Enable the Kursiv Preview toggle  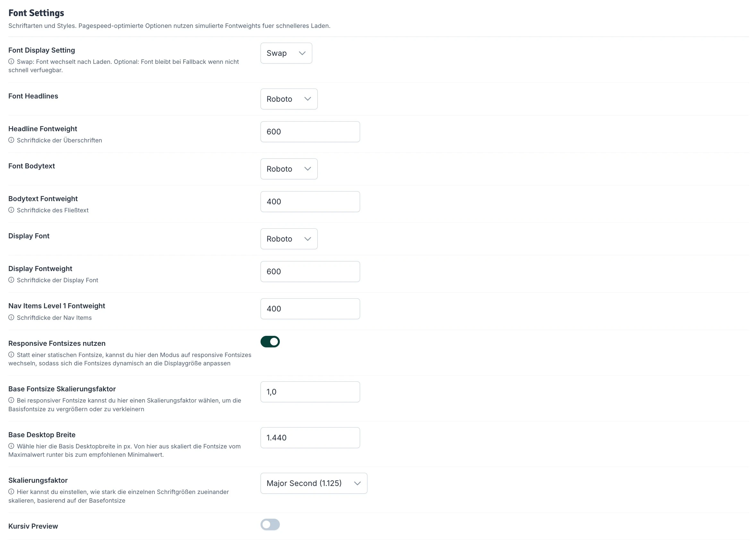coord(270,524)
